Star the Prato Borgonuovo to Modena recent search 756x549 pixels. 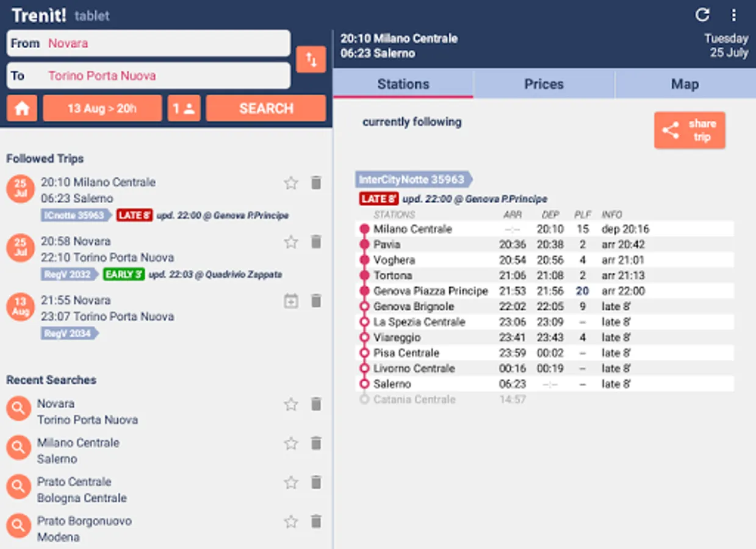click(x=291, y=522)
